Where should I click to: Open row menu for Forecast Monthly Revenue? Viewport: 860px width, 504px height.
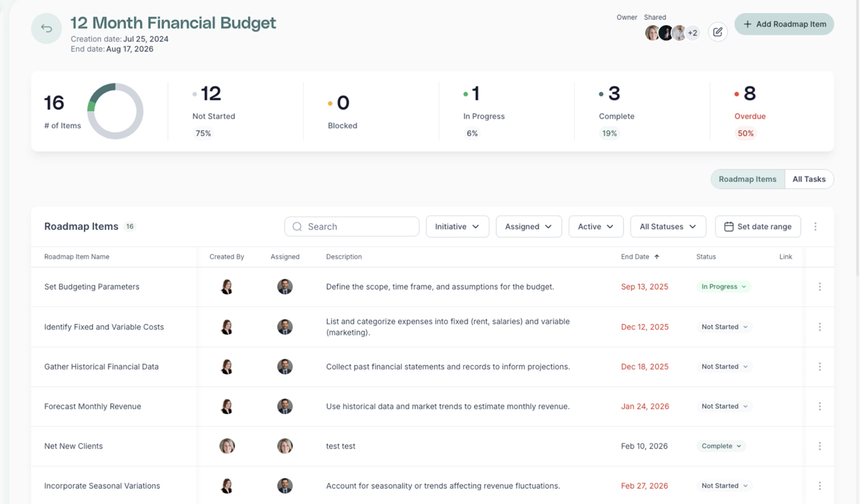820,406
